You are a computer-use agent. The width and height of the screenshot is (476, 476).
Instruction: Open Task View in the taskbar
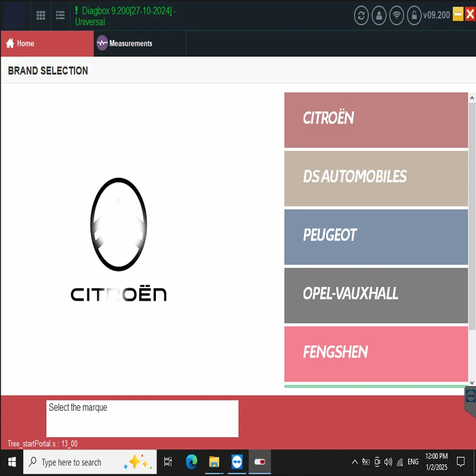pyautogui.click(x=168, y=462)
